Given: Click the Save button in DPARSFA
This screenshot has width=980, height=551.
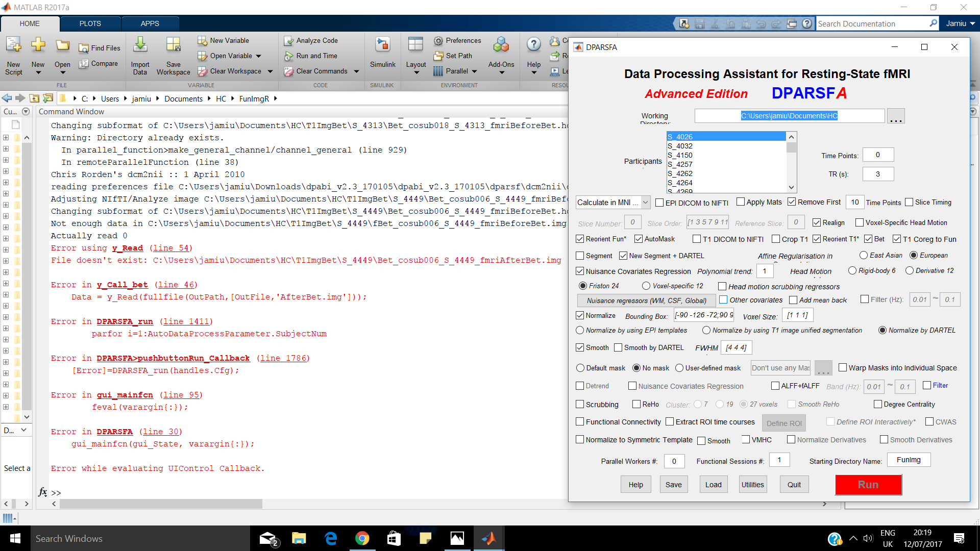Looking at the screenshot, I should (x=674, y=485).
